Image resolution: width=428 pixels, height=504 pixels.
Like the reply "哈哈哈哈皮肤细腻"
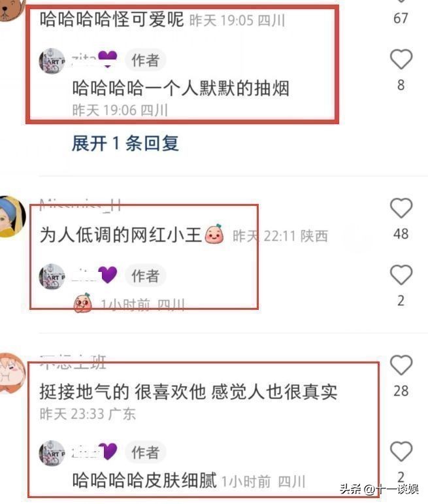coord(401,451)
